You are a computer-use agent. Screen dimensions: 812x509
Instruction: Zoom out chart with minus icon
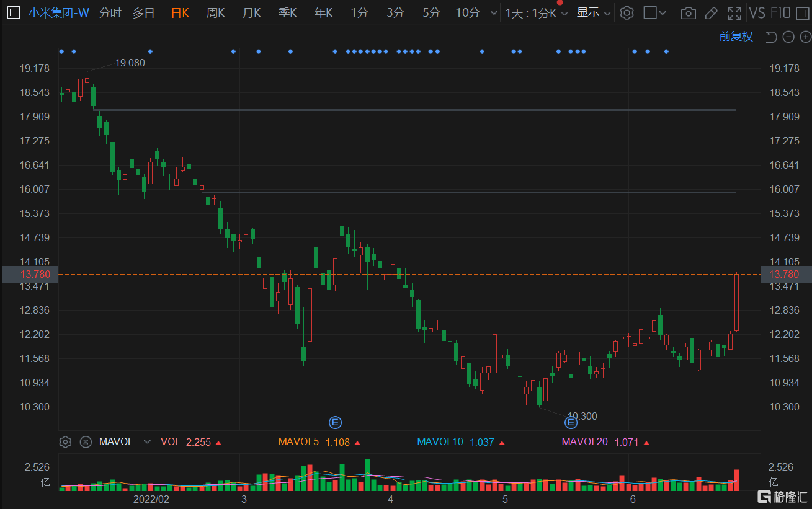788,37
